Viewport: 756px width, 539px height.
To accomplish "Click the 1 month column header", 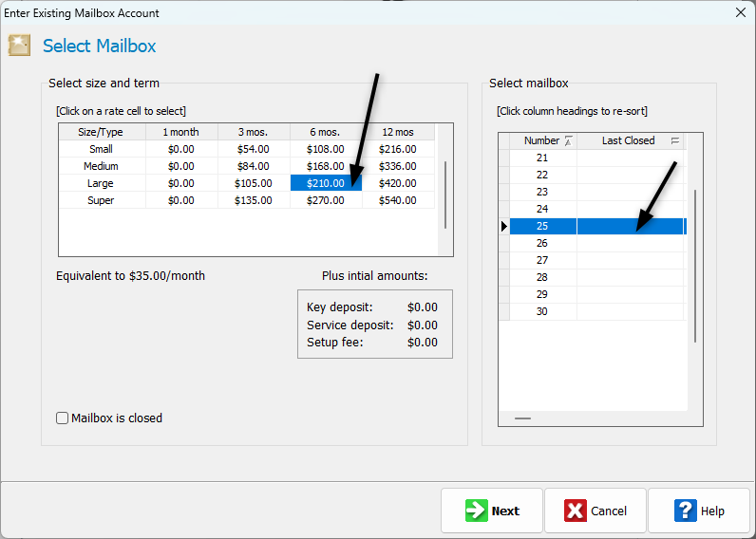I will coord(181,132).
